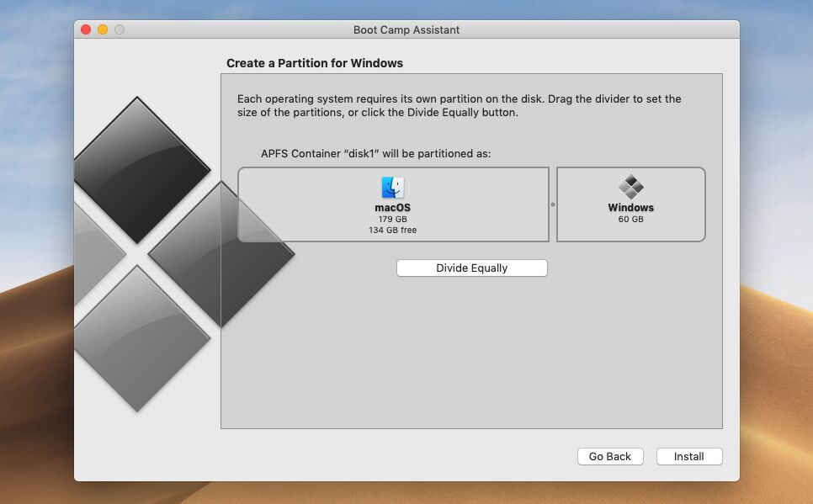Click the grayed-out zoom window button
813x504 pixels.
click(x=120, y=29)
